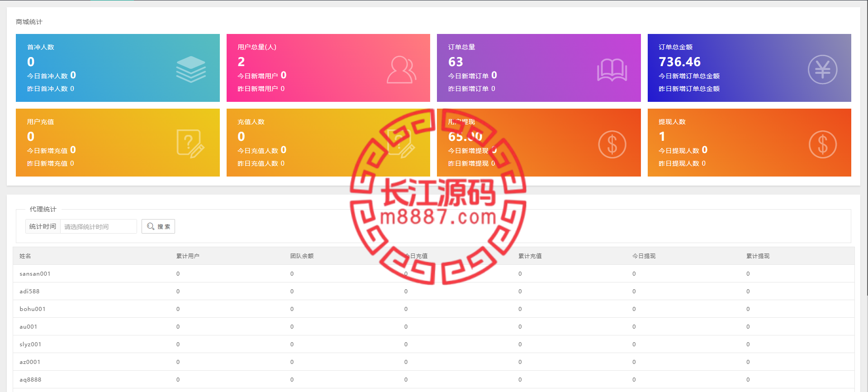This screenshot has width=868, height=392.
Task: Click 今日提现人数 label
Action: click(x=679, y=151)
